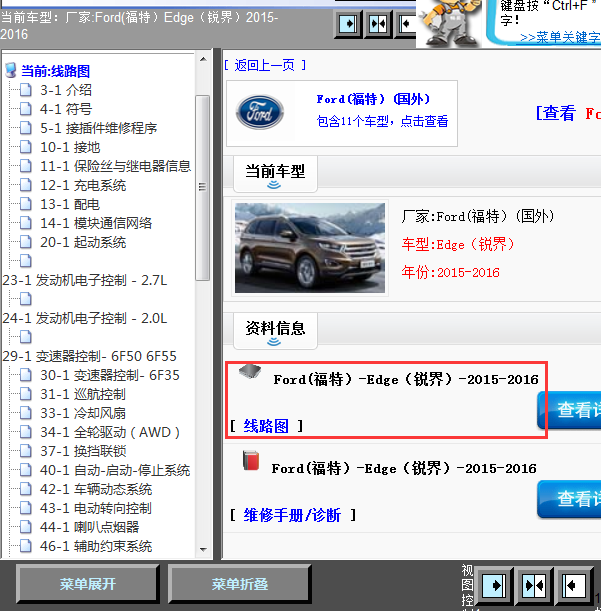Click tree scrollbar down arrow
This screenshot has width=601, height=611.
click(x=203, y=549)
